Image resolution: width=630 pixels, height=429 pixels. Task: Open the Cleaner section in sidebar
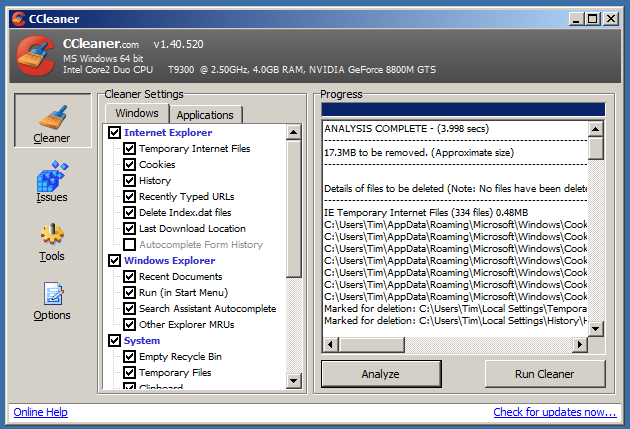pos(52,121)
